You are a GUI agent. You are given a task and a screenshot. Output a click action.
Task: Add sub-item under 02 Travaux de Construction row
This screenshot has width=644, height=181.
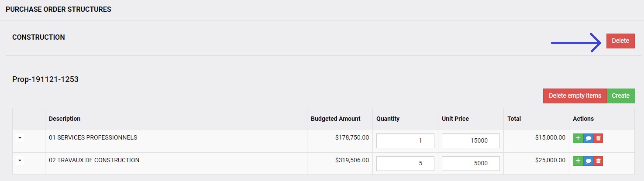[578, 161]
